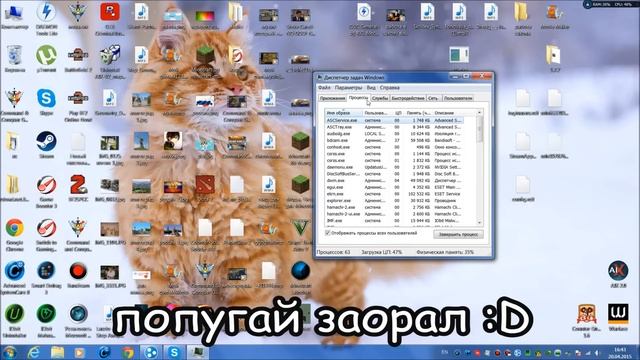
Task: Click the process list scroll-up arrow
Action: [x=480, y=112]
